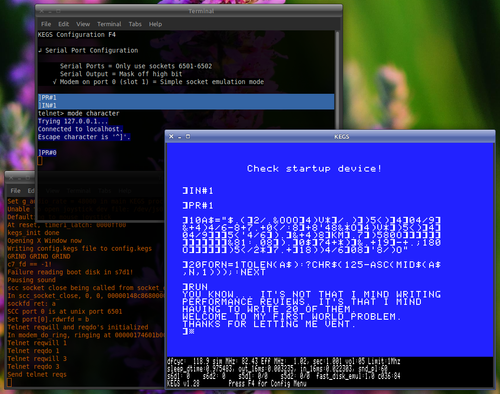Open the File menu of the lower-left terminal
Screen dimensions: 500x394
click(15, 191)
